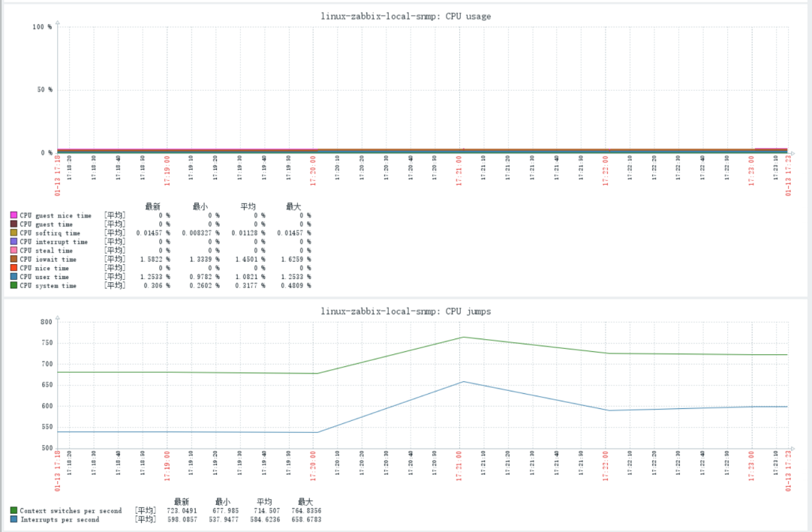Screen dimensions: 812x532
Task: Click the CPU iowait time brown swatch
Action: tap(14, 259)
